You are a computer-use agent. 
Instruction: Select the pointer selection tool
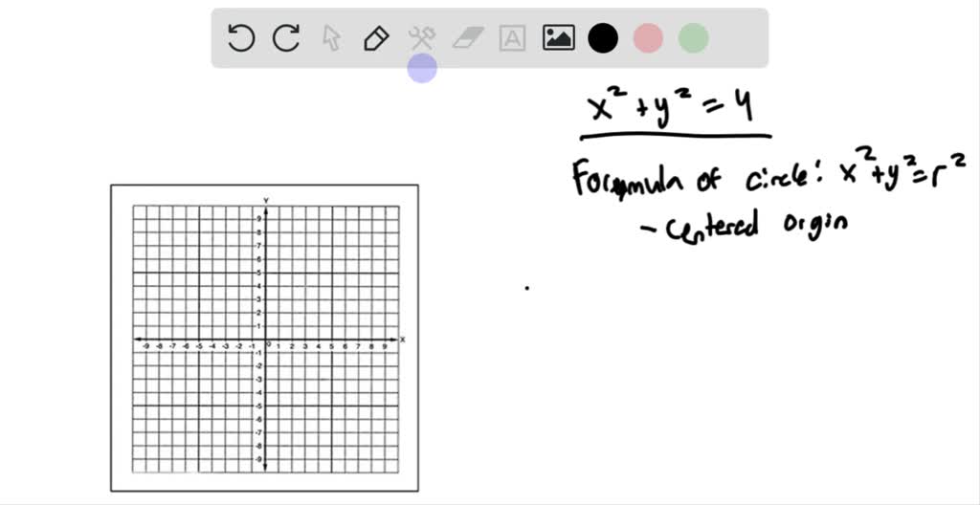[331, 38]
